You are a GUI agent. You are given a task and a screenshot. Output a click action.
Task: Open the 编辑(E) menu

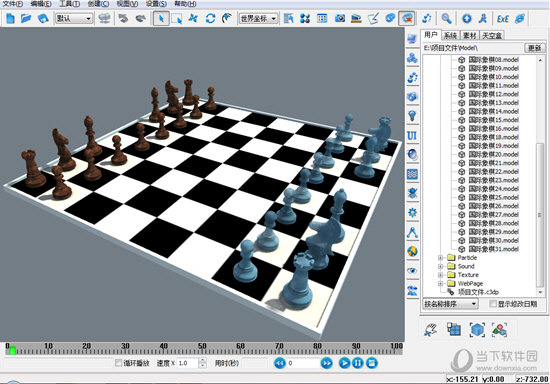(x=41, y=4)
